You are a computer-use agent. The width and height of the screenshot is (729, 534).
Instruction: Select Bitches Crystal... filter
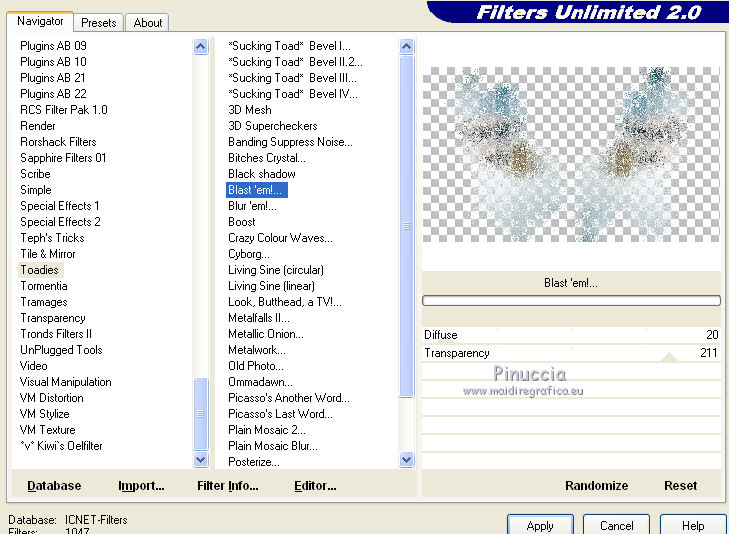click(x=266, y=158)
